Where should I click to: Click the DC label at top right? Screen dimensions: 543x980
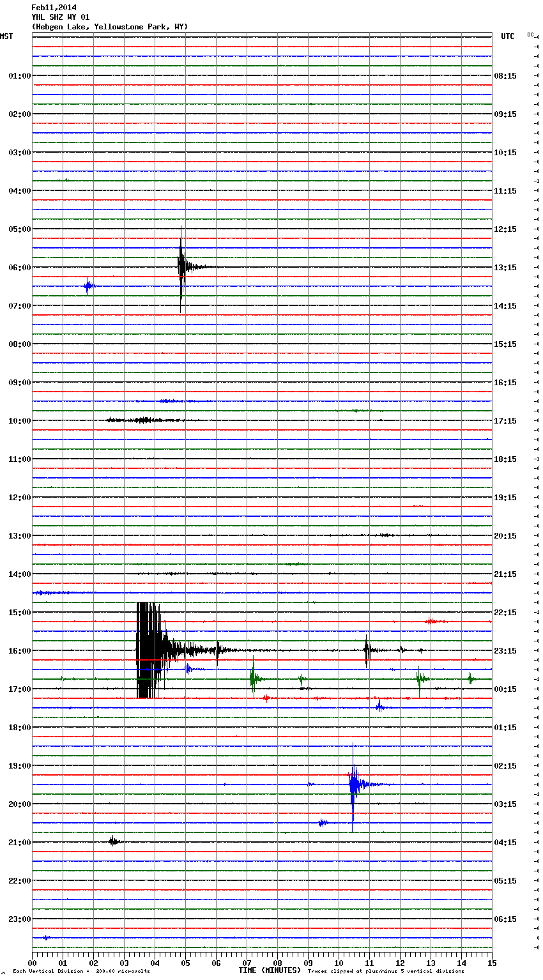(530, 34)
